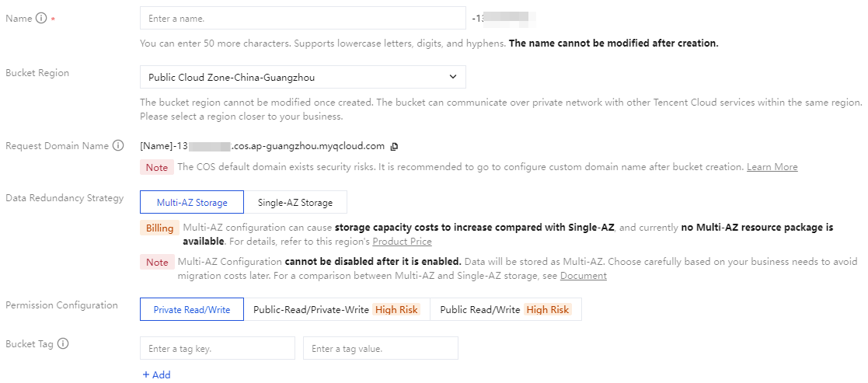The image size is (868, 383).
Task: Click the info icon beside Bucket Tag
Action: pyautogui.click(x=63, y=343)
